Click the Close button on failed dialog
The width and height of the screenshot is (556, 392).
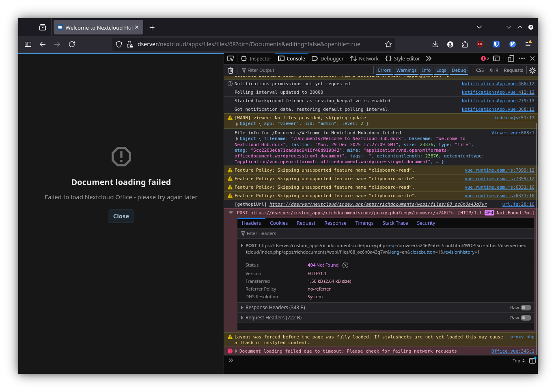click(121, 216)
